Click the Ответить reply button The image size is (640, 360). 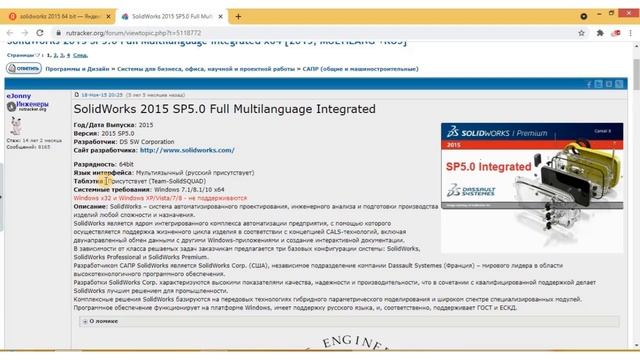(x=24, y=68)
